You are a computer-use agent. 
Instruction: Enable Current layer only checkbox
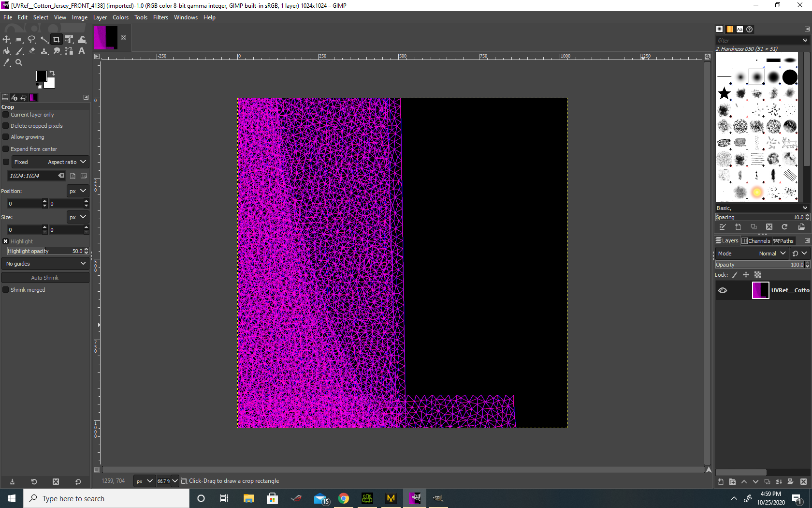[6, 115]
